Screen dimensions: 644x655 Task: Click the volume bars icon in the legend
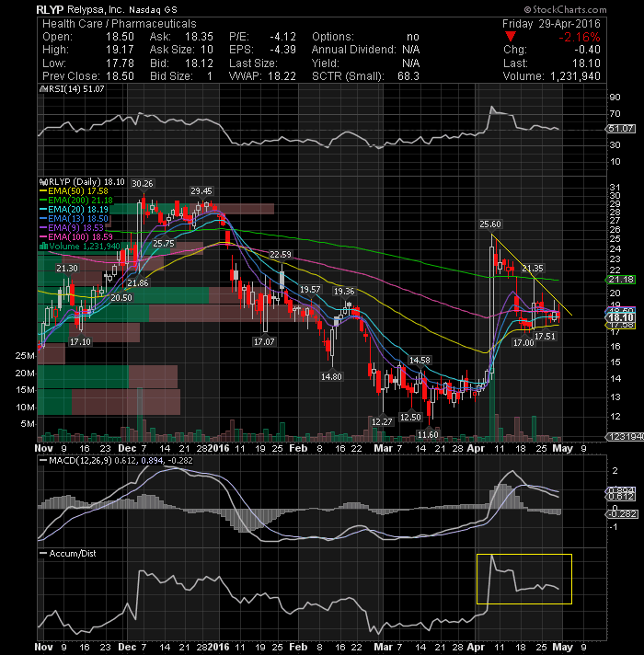43,246
